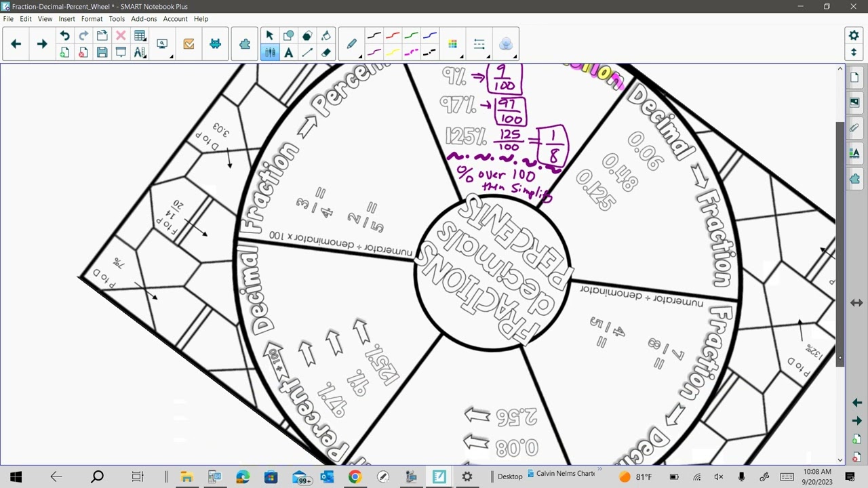Click the scrollbar down arrow
The image size is (868, 488).
click(840, 460)
